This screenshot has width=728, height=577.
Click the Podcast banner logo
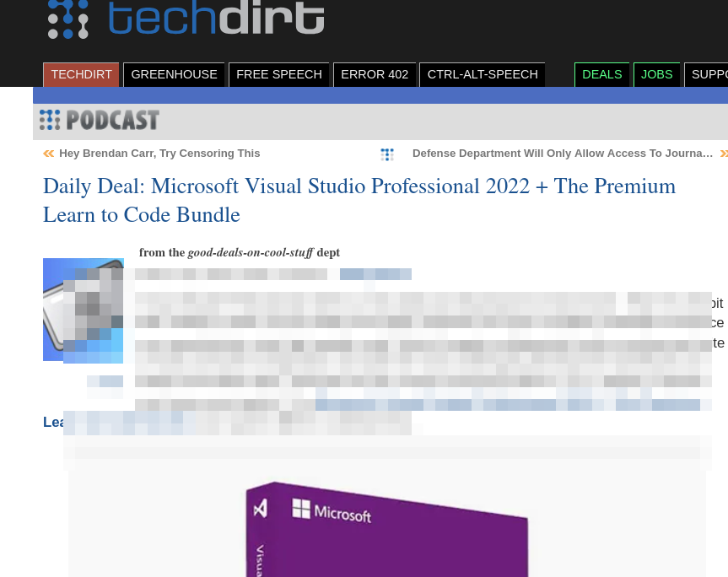coord(100,120)
